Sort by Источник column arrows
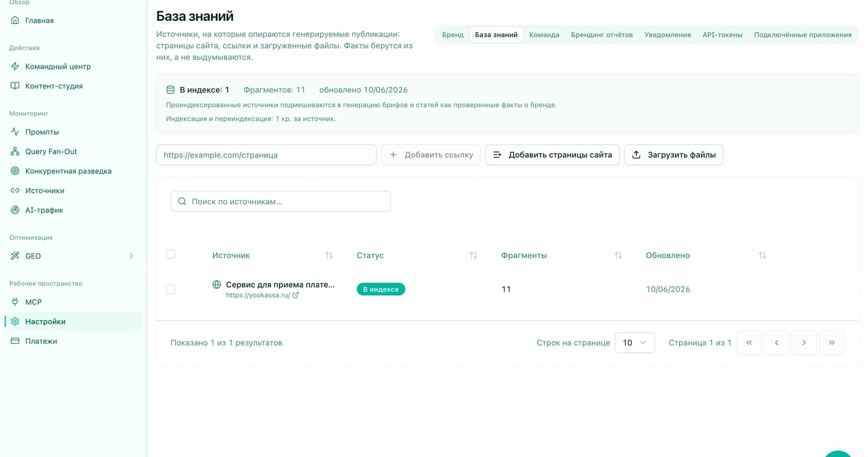This screenshot has width=868, height=457. (329, 255)
